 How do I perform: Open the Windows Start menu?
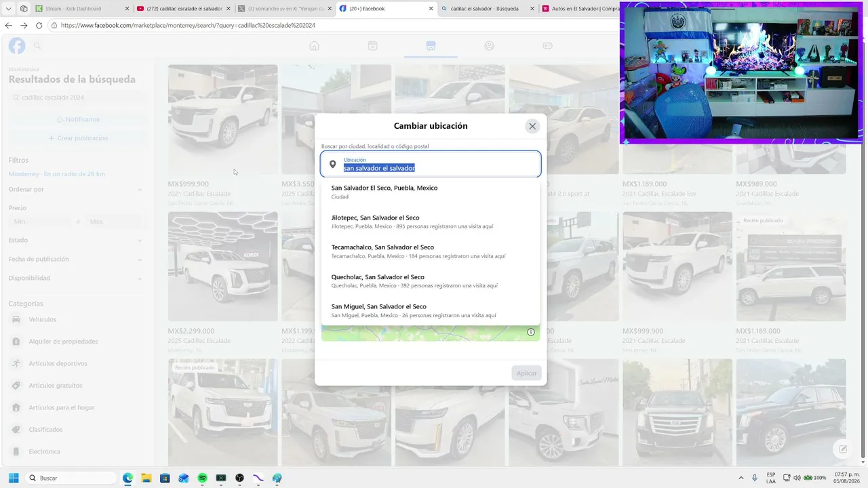click(14, 478)
